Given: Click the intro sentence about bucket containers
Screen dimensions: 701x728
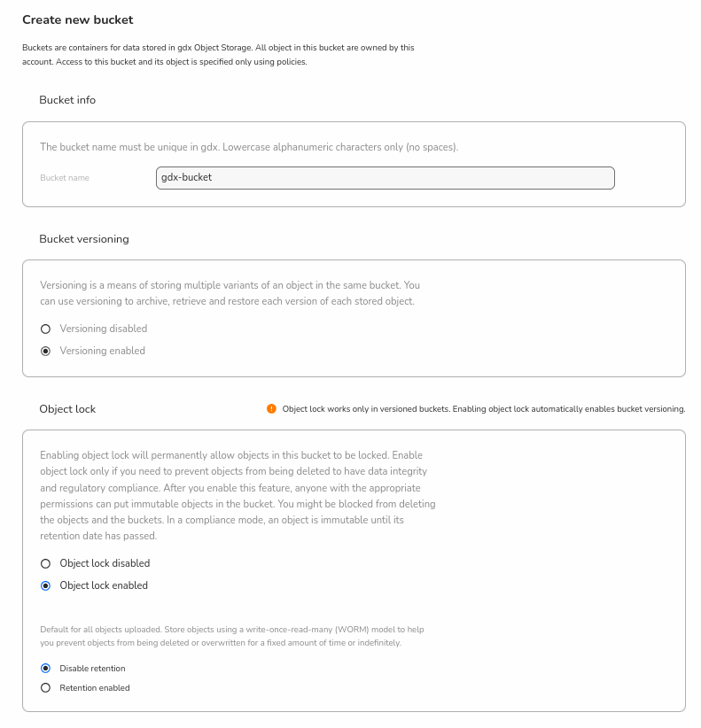Looking at the screenshot, I should coord(218,48).
